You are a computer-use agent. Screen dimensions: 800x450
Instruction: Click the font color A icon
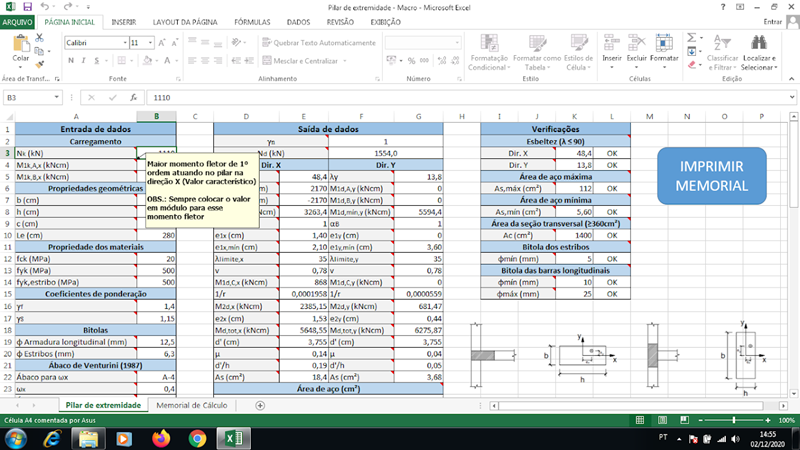tap(167, 61)
